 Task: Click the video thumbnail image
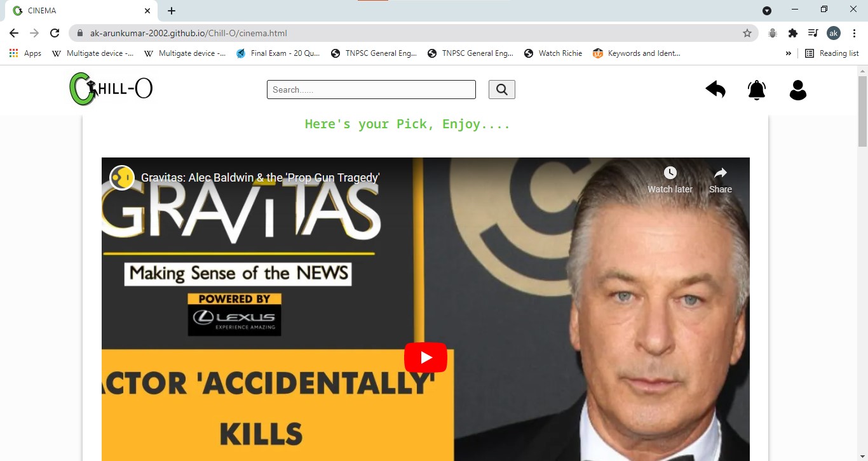coord(426,309)
